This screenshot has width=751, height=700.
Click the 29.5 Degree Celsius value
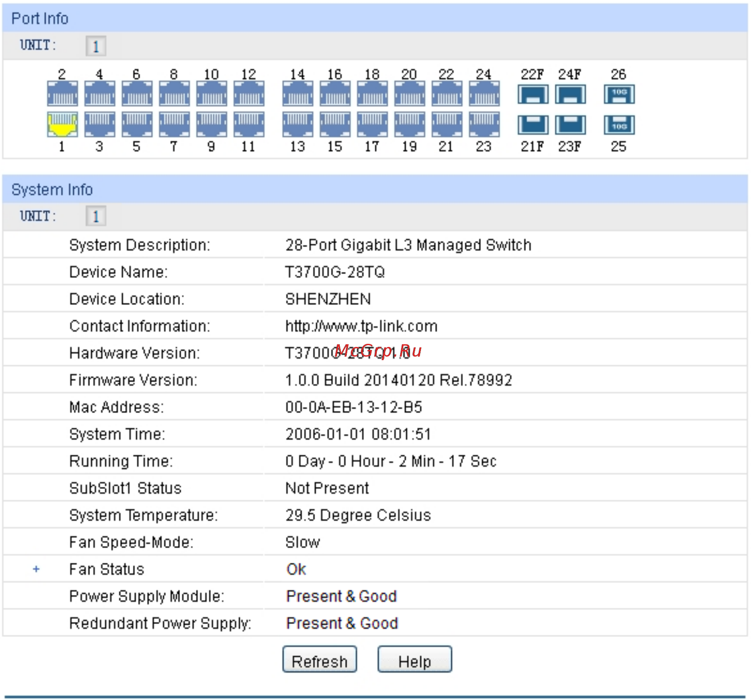358,515
